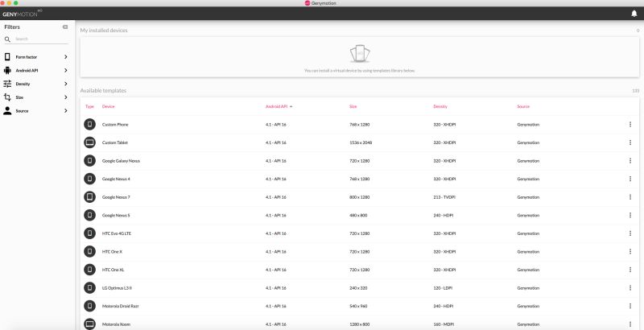
Task: Click the Motorola Droid Razr type icon
Action: pos(89,306)
